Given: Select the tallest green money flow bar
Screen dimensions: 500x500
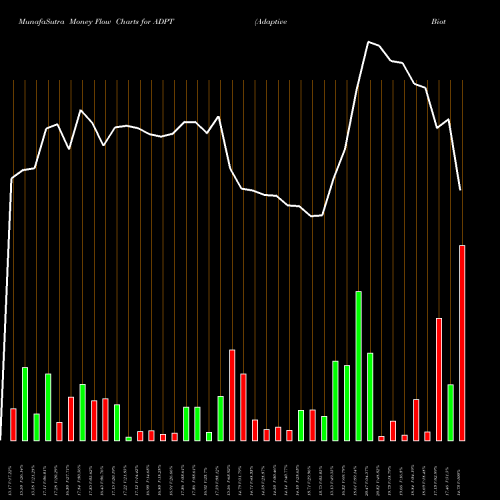Looking at the screenshot, I should coord(358,366).
